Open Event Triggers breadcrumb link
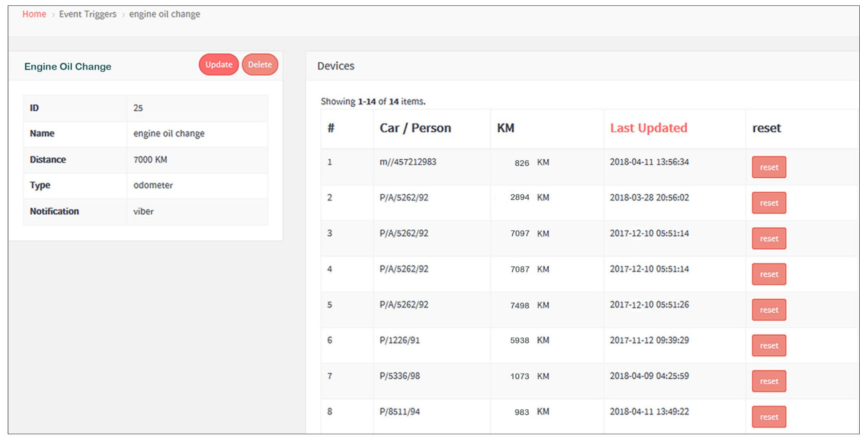Screen dimensions: 868x441 (87, 14)
